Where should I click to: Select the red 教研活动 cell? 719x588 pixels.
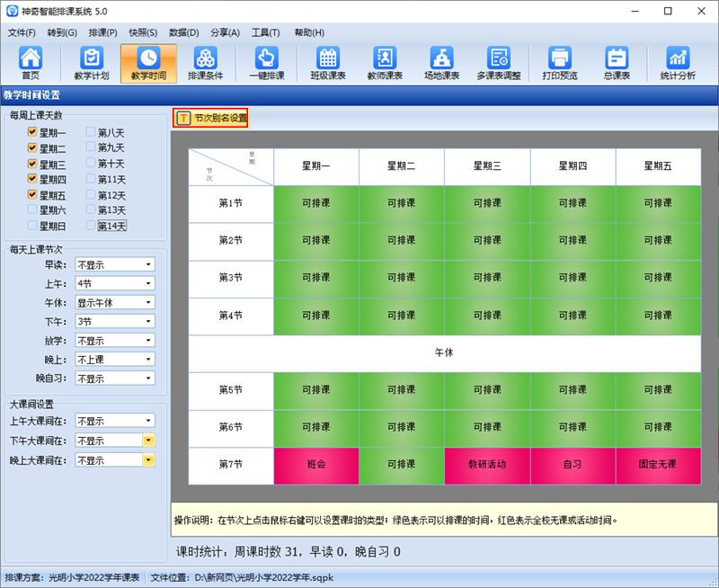click(x=487, y=465)
